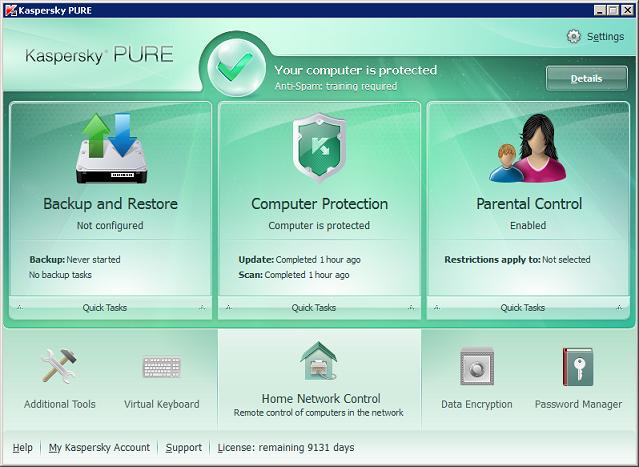The height and width of the screenshot is (467, 639).
Task: Click the Computer Protection shield icon
Action: point(320,148)
